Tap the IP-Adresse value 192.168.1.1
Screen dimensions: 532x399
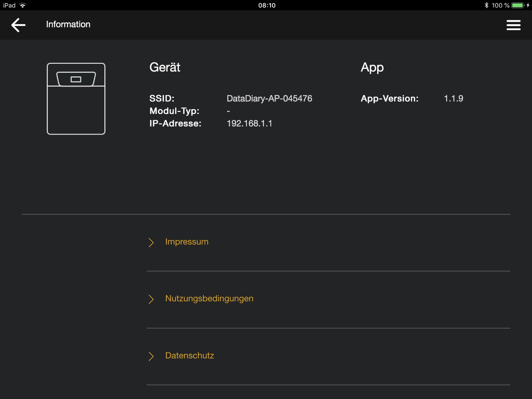click(x=249, y=124)
